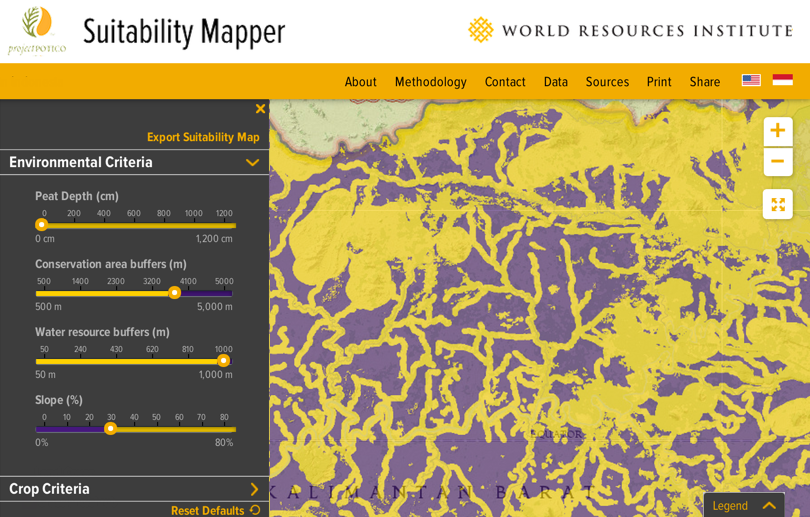This screenshot has height=517, width=810.
Task: Expand the Legend panel
Action: 744,505
